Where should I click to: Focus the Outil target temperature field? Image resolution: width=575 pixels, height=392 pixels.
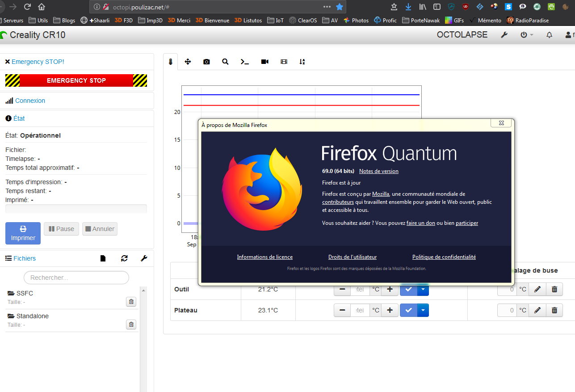(360, 289)
